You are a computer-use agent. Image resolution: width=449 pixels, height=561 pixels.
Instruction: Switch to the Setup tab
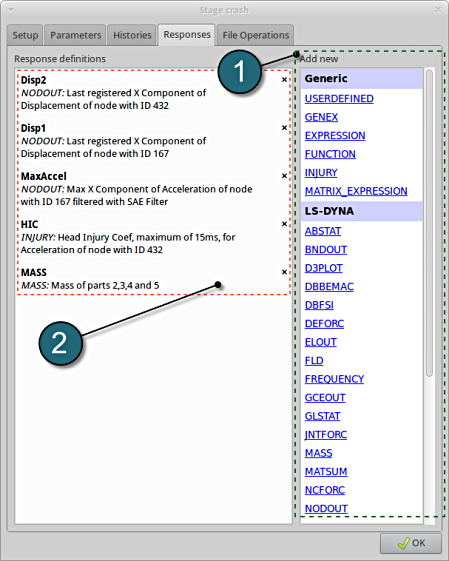pos(25,35)
